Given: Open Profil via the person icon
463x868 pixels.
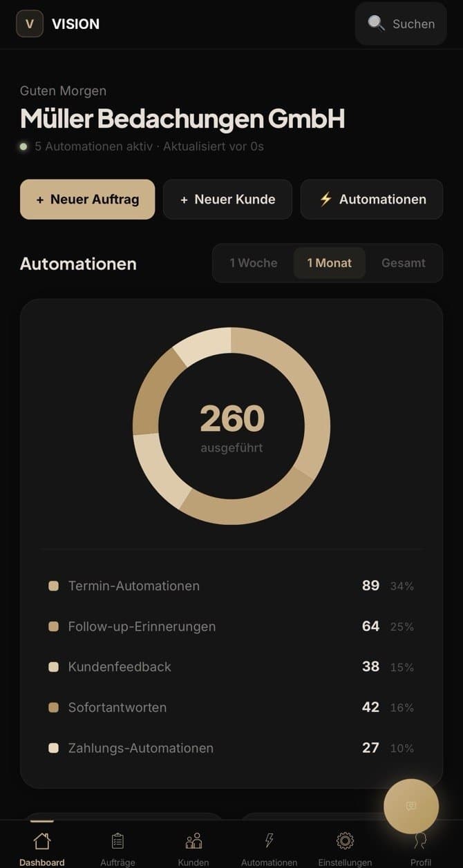Looking at the screenshot, I should point(420,840).
